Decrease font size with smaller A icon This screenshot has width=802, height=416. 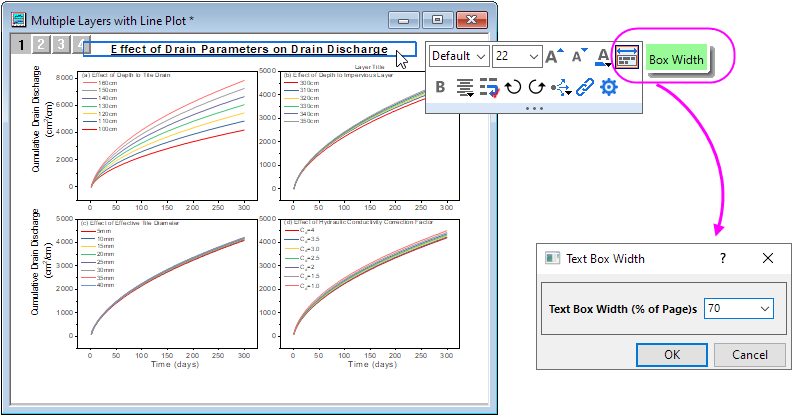579,57
